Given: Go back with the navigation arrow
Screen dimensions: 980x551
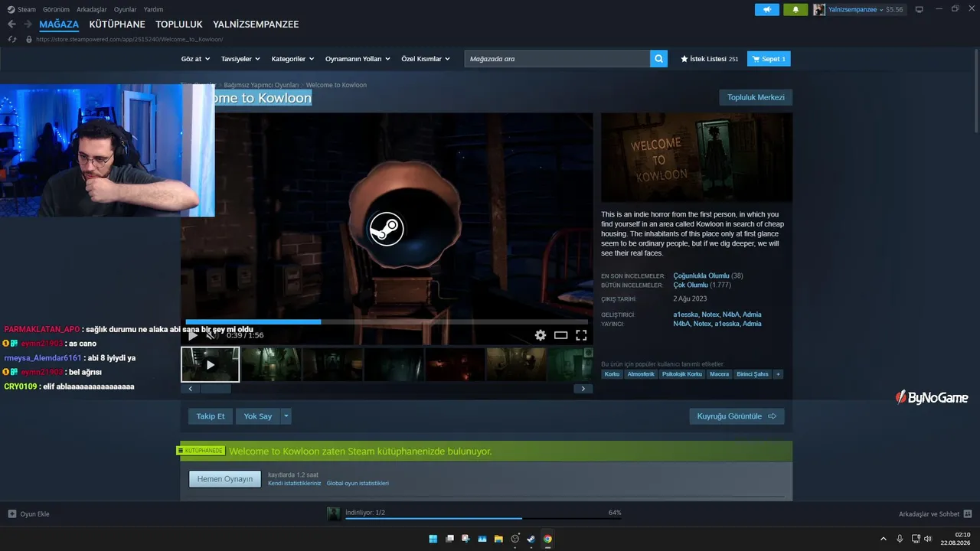Looking at the screenshot, I should pyautogui.click(x=11, y=24).
